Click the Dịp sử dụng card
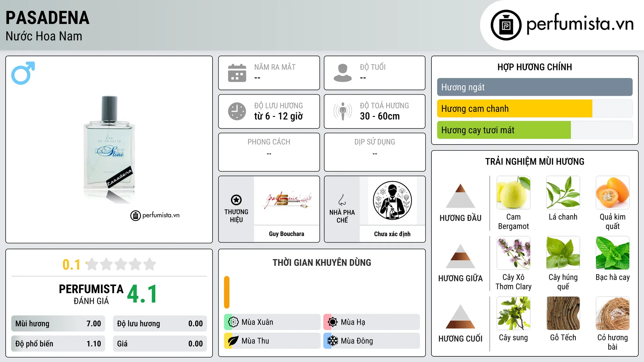The height and width of the screenshot is (362, 644). point(375,152)
